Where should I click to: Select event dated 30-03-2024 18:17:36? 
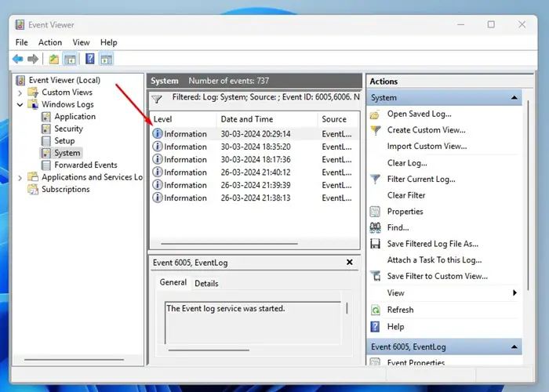point(255,160)
